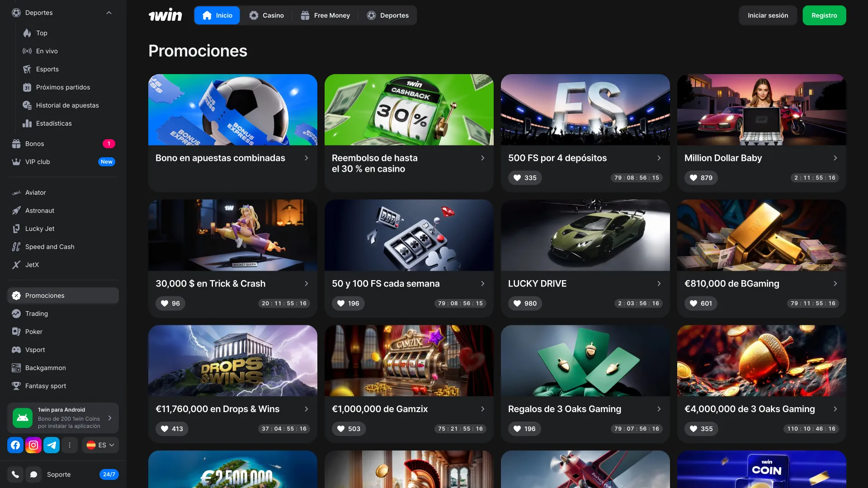Open the ES language dropdown
Viewport: 868px width, 488px height.
100,445
